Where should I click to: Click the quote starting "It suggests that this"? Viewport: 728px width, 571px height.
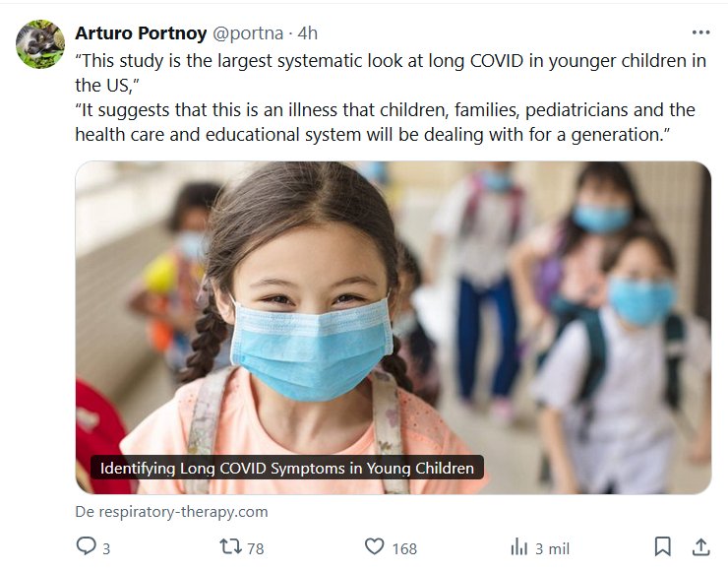385,109
